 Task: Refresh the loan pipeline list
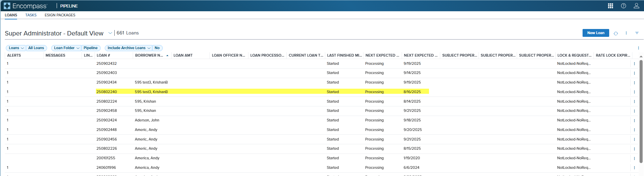click(x=616, y=33)
